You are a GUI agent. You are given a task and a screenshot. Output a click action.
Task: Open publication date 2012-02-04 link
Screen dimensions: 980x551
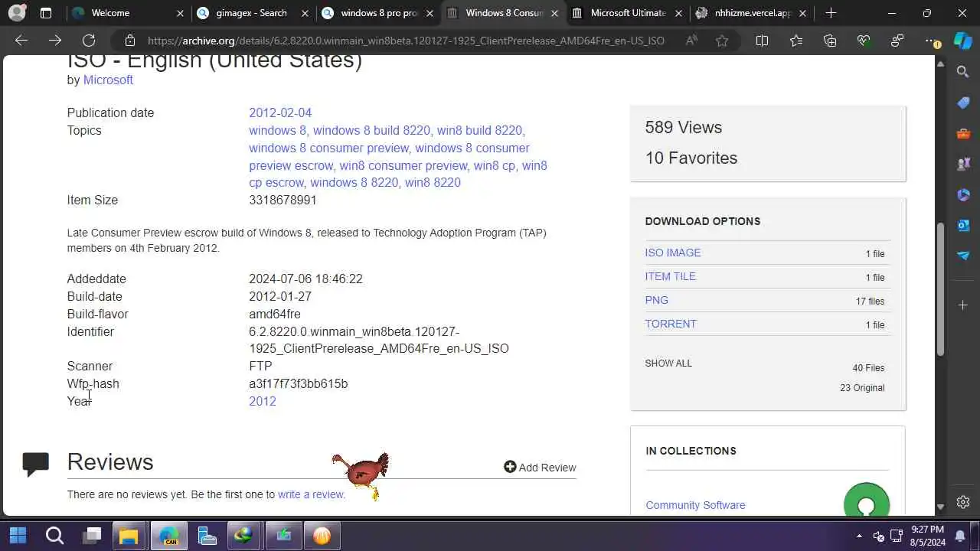click(x=280, y=112)
